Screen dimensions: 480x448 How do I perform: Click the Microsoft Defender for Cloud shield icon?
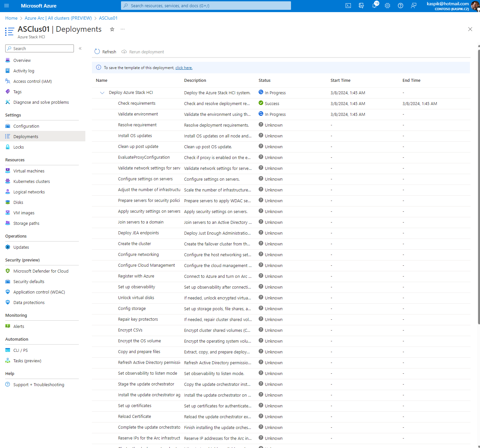pos(8,271)
